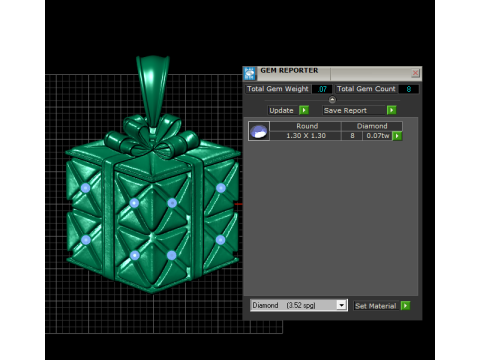Image resolution: width=480 pixels, height=360 pixels.
Task: Click the Update button
Action: tap(282, 110)
